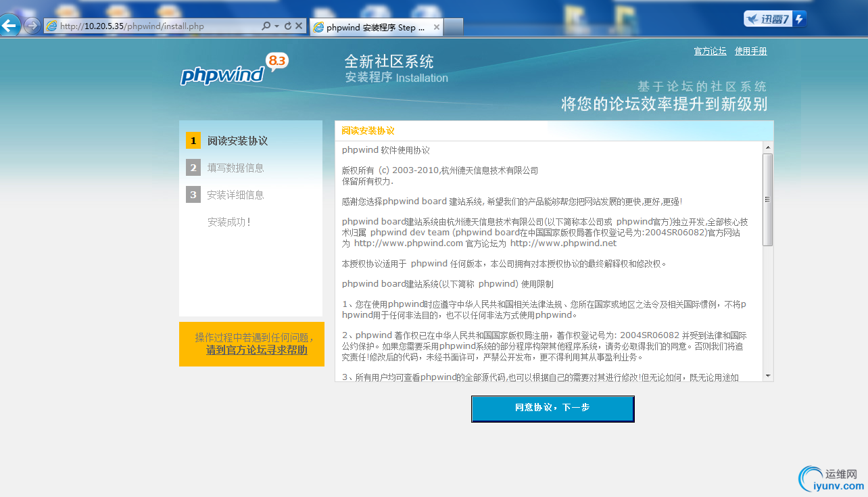The height and width of the screenshot is (497, 868).
Task: Click the 全新社区系统 header text
Action: (389, 62)
